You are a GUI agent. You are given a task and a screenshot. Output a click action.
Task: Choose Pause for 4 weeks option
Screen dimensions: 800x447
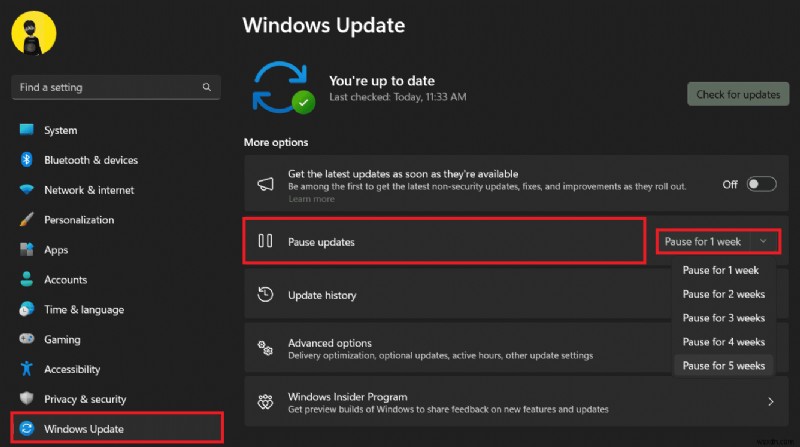(723, 342)
